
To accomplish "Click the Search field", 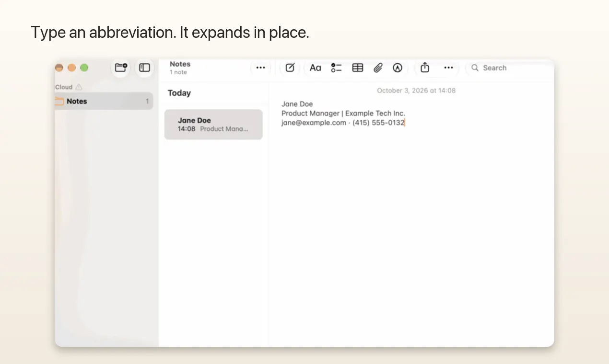I will pos(508,68).
